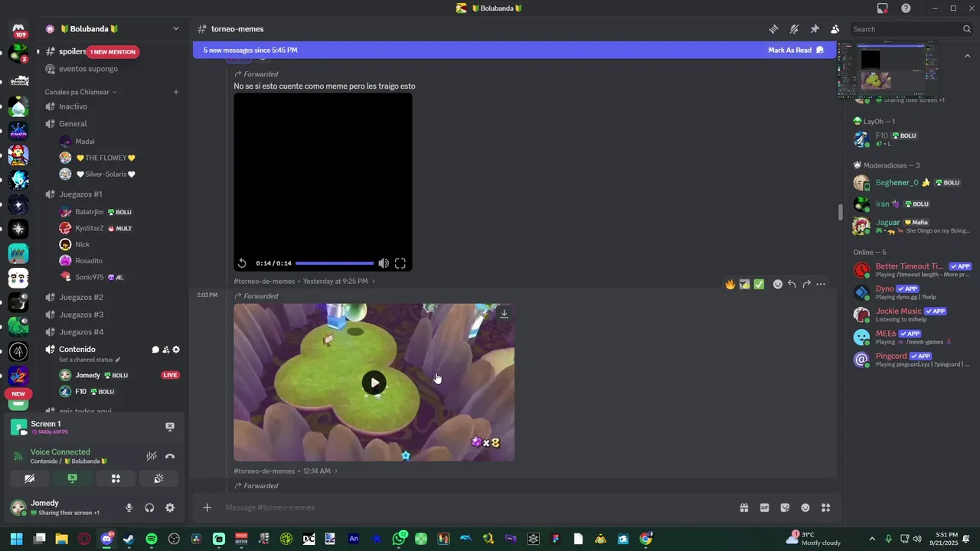
Task: Open the Threads icon in channel header
Action: click(774, 29)
